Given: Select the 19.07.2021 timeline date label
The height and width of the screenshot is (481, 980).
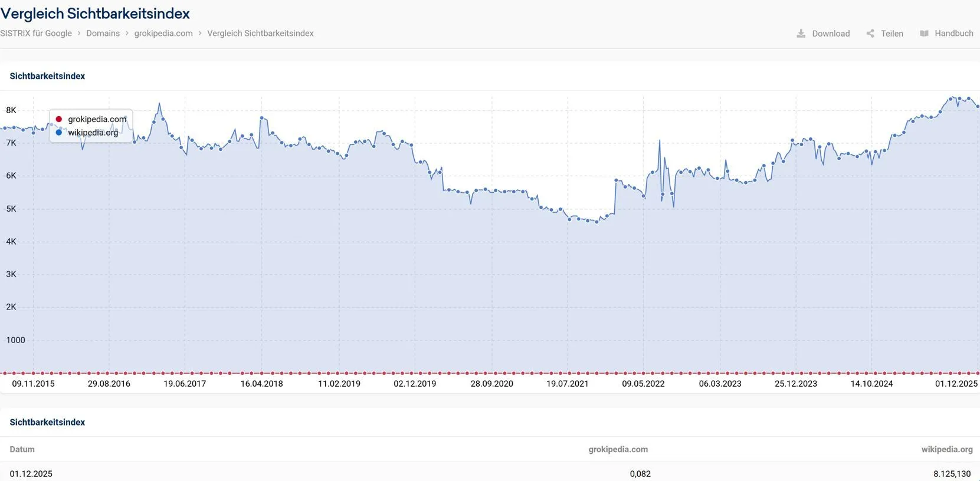Looking at the screenshot, I should 568,384.
